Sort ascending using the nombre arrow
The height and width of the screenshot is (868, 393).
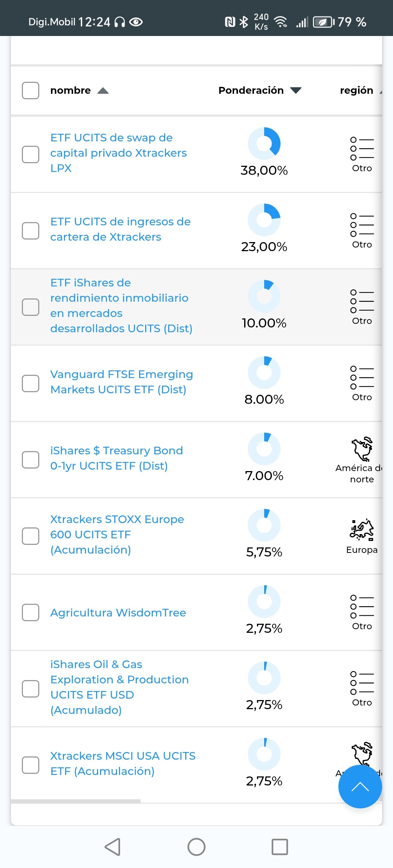103,91
